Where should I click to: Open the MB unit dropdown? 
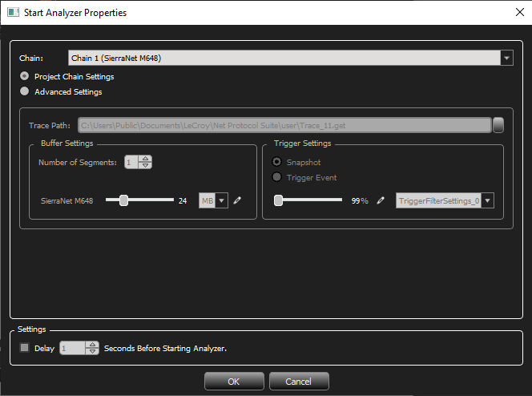coord(222,200)
